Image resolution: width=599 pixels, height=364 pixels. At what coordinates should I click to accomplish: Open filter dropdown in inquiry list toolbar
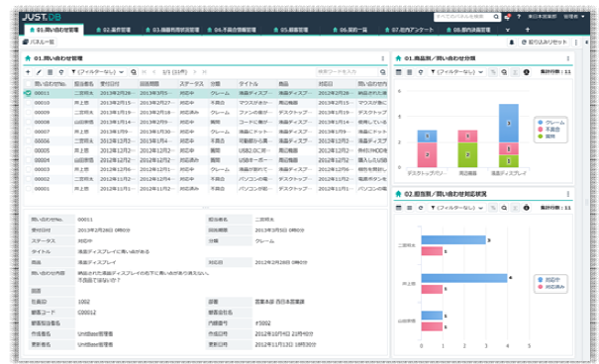click(98, 72)
